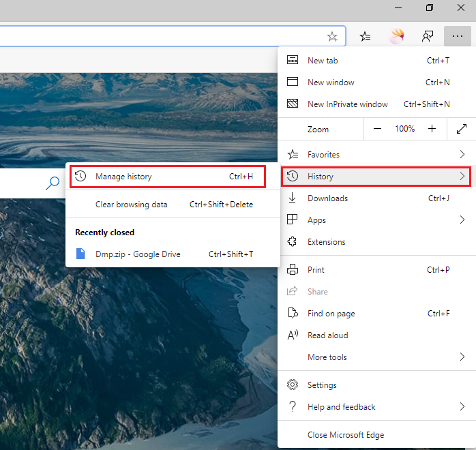Open the favorites list toolbar icon

coord(366,36)
